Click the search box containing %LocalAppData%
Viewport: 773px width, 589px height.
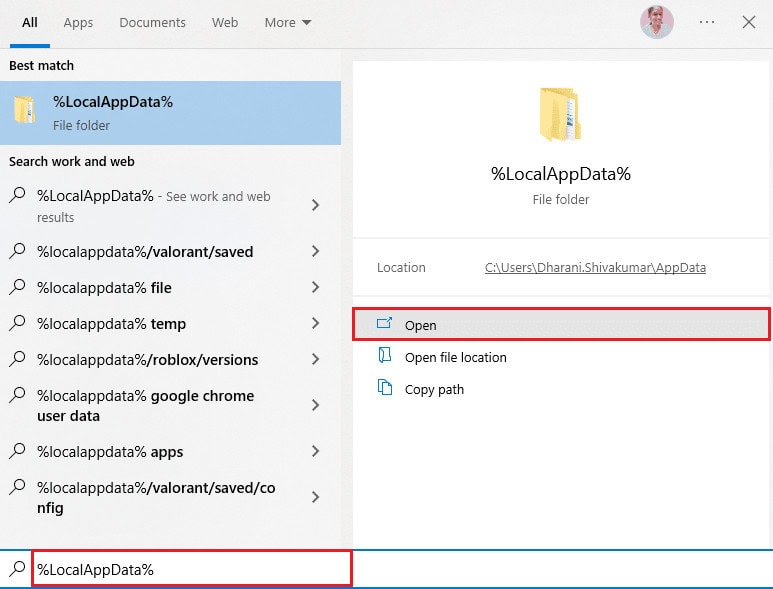point(192,569)
